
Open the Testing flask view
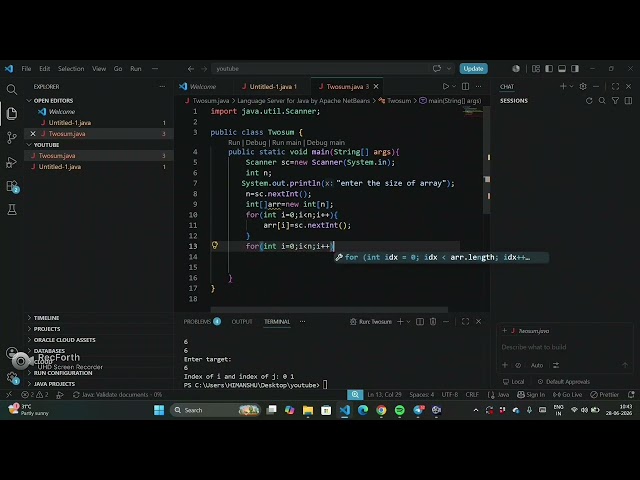pyautogui.click(x=12, y=210)
